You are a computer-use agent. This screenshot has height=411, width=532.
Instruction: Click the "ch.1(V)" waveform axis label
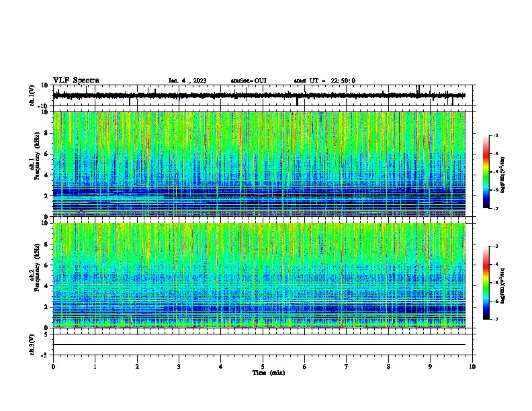pyautogui.click(x=32, y=95)
